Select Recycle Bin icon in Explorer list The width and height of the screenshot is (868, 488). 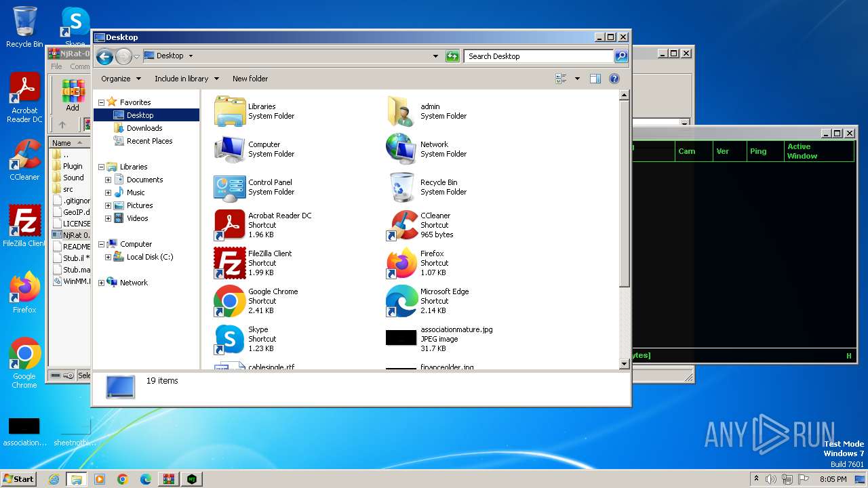[401, 187]
